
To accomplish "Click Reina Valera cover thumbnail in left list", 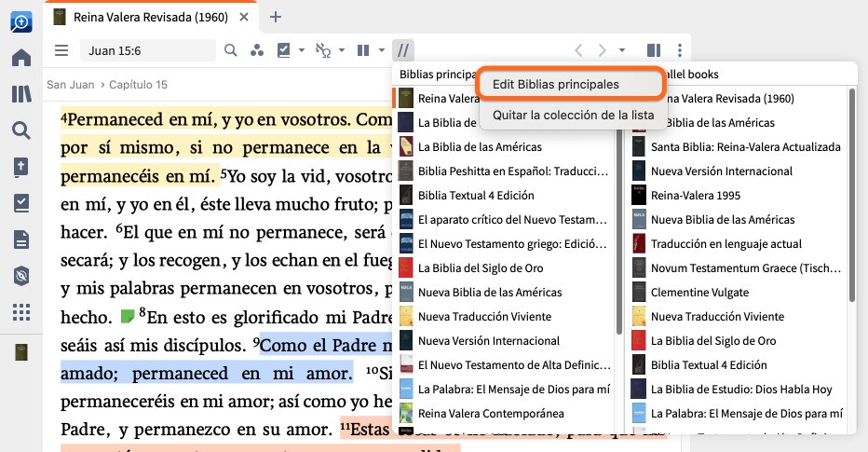I will pyautogui.click(x=406, y=99).
